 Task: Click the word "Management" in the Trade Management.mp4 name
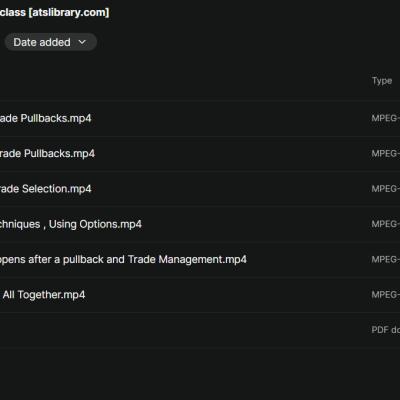190,260
